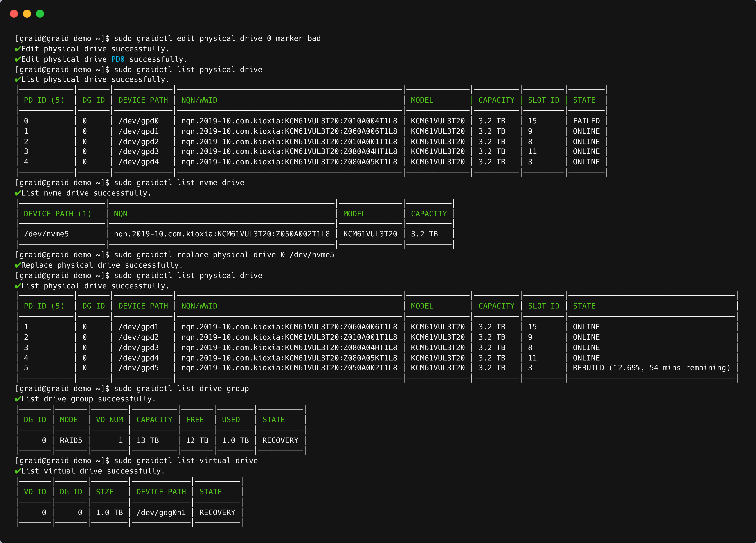Screen dimensions: 756x543
Task: Click the green zoom window button
Action: (40, 14)
